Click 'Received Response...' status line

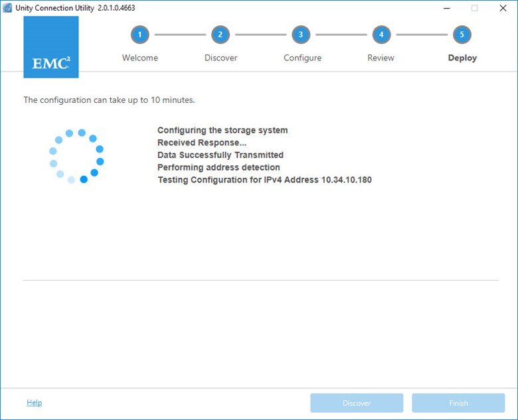pos(202,143)
